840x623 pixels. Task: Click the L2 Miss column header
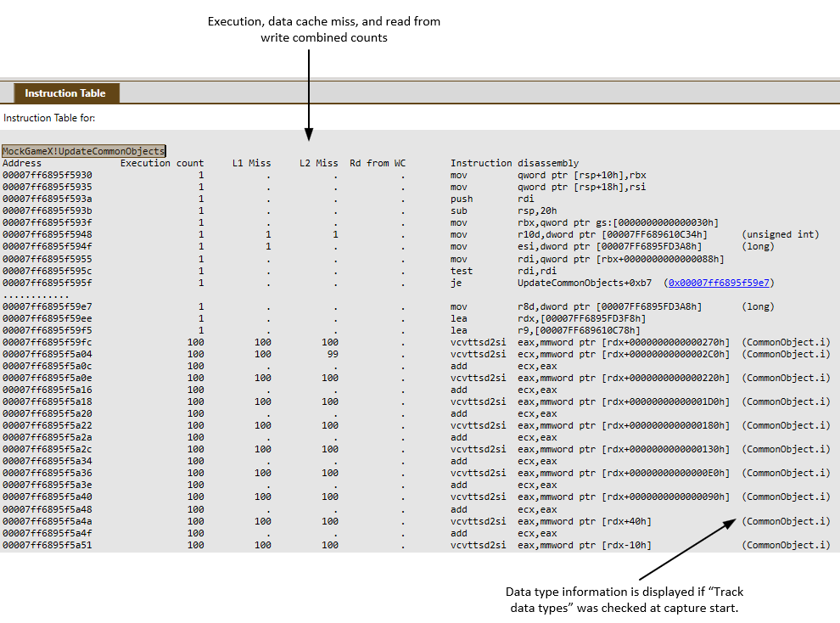pyautogui.click(x=319, y=163)
